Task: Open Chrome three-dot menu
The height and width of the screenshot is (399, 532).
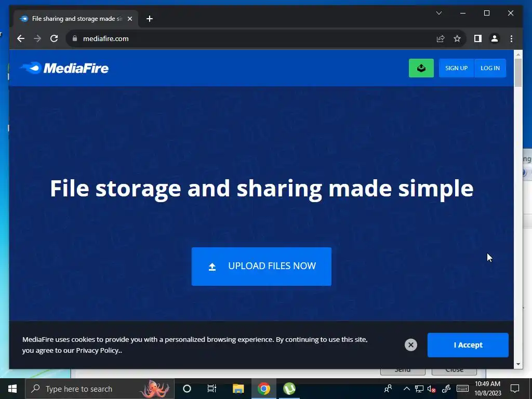Action: 511,38
